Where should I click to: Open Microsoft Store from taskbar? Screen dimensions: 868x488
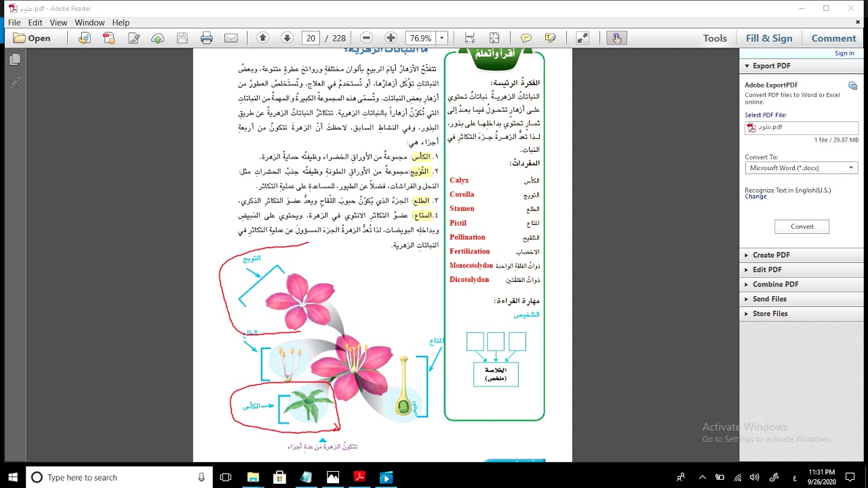[279, 477]
